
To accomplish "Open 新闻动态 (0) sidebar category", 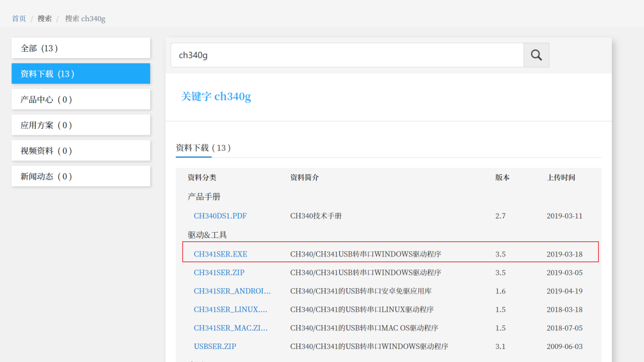I will (81, 176).
